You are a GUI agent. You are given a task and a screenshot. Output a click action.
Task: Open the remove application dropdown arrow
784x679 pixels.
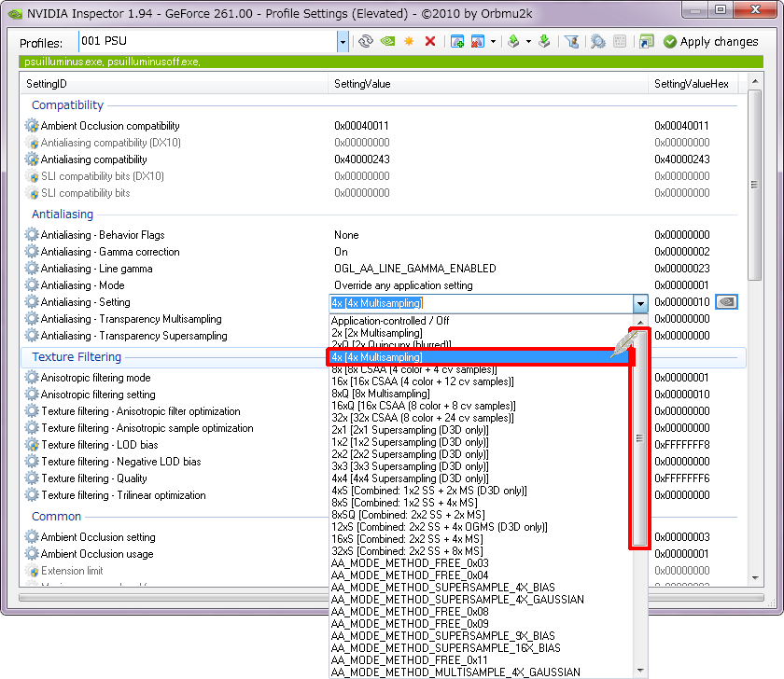pyautogui.click(x=493, y=41)
